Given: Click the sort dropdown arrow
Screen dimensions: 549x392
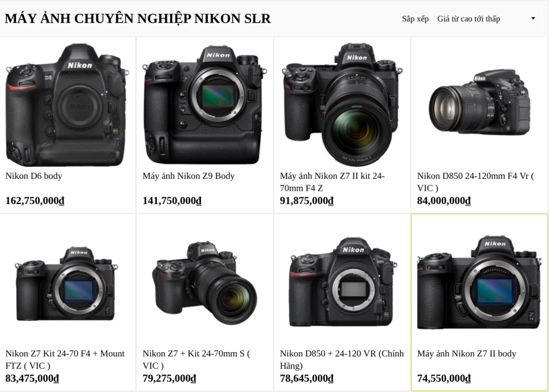Looking at the screenshot, I should click(533, 18).
